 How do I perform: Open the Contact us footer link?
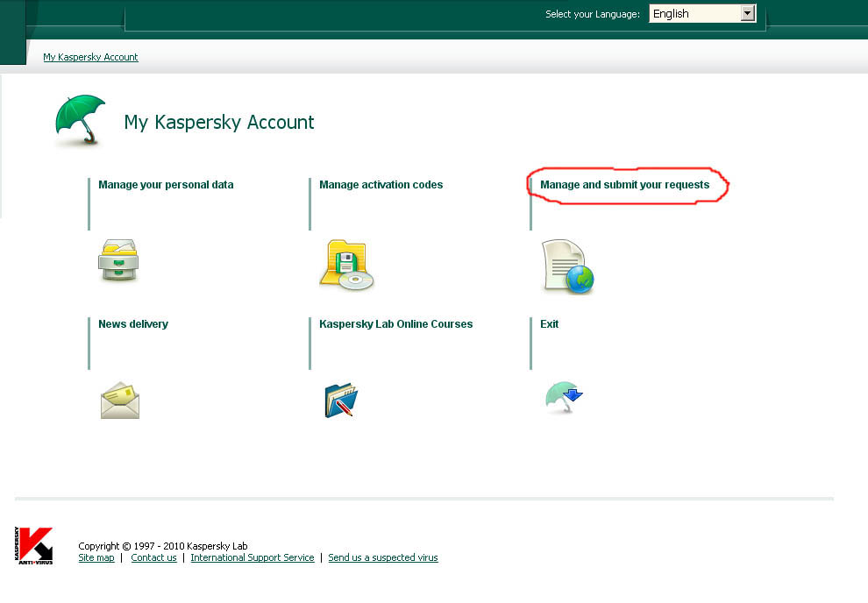click(154, 557)
